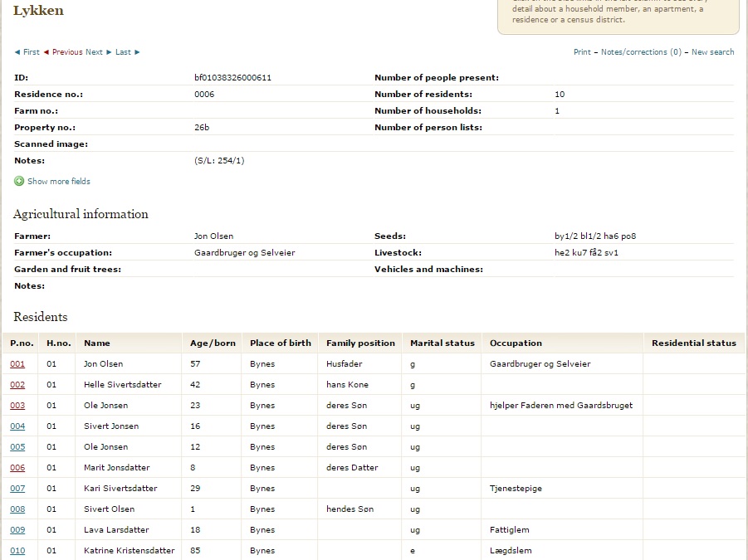Click the Family position column header
This screenshot has height=560, width=748.
point(360,343)
